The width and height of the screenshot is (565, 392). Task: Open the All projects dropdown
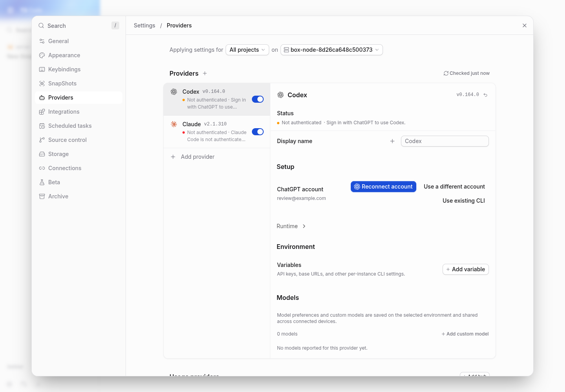[x=247, y=50]
